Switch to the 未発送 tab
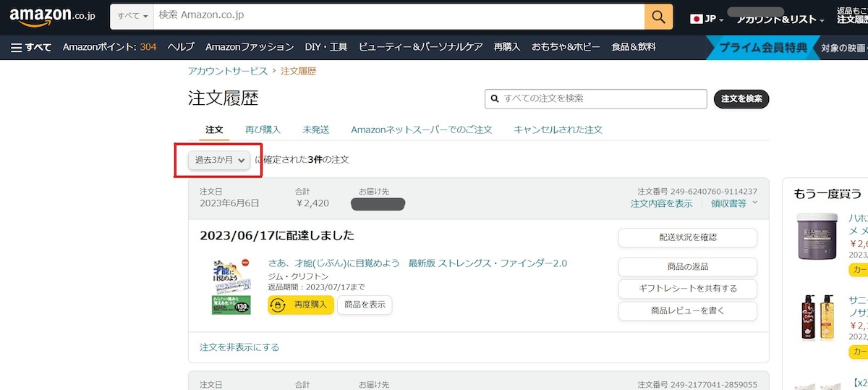 [x=316, y=130]
